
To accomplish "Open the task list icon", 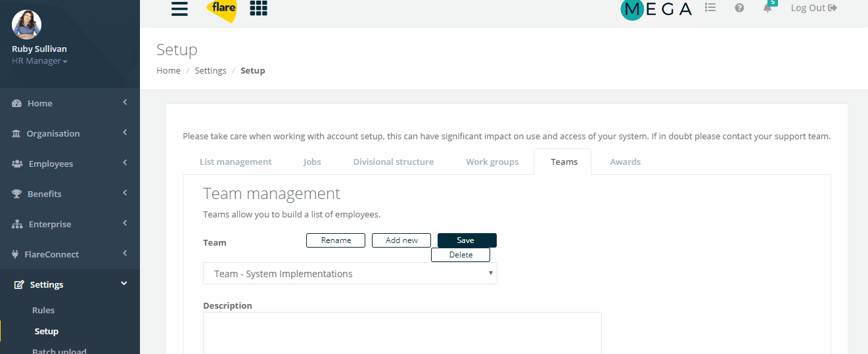I will 710,8.
